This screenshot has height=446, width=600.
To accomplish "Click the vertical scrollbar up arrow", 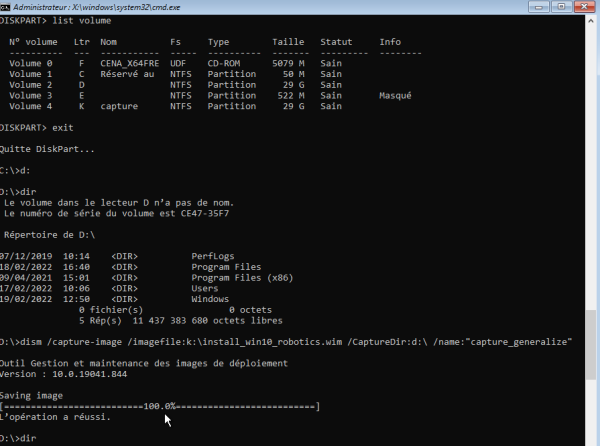I will [x=590, y=21].
